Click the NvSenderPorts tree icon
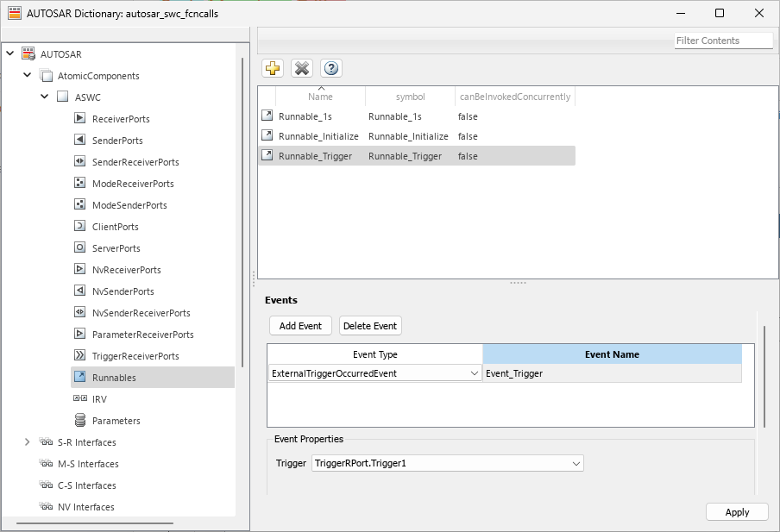The image size is (780, 532). pos(79,291)
